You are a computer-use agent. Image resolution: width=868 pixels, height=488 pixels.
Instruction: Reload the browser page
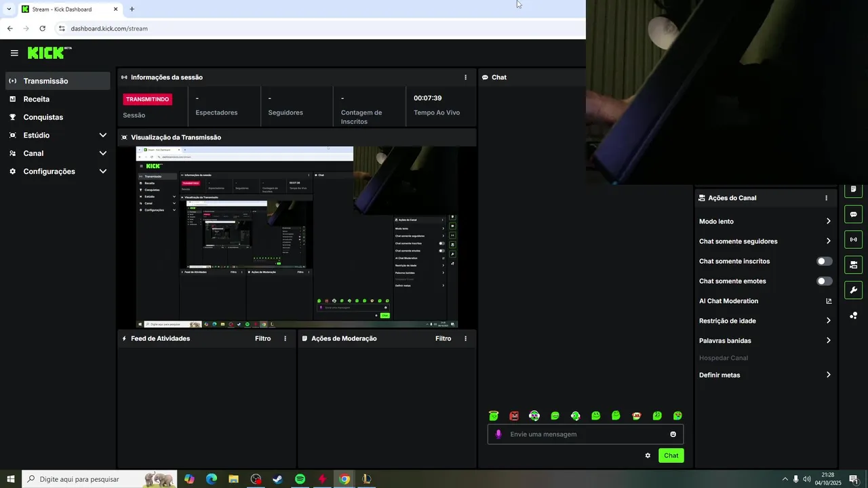tap(42, 28)
